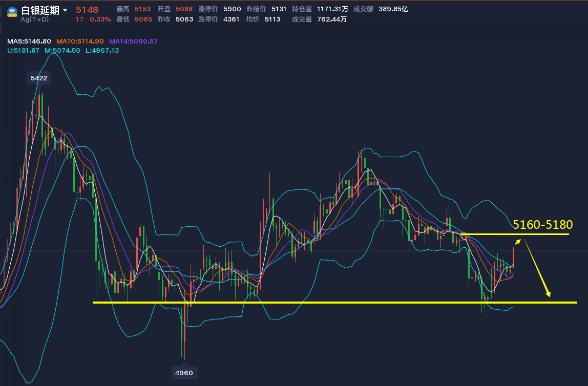Screen dimensions: 588x386
Task: Click the Ag(T+D) contract code
Action: 34,19
